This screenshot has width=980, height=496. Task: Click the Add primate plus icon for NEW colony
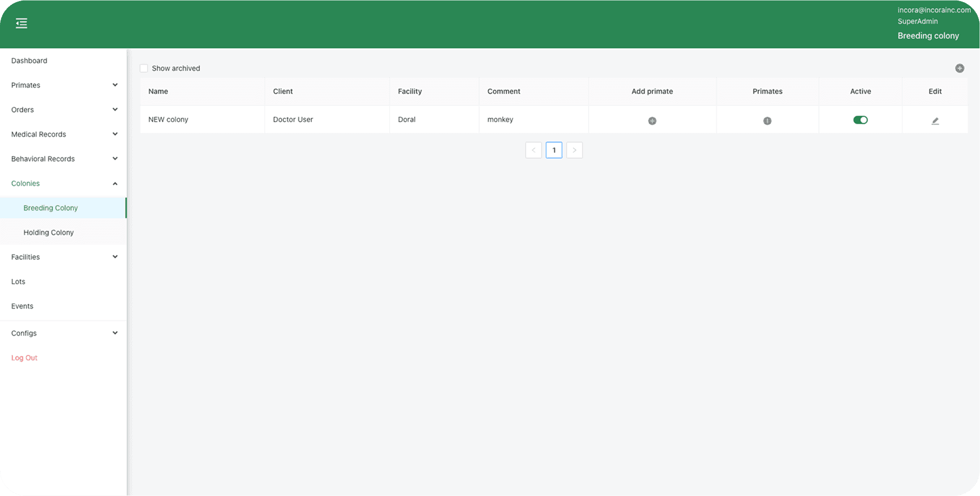coord(652,121)
